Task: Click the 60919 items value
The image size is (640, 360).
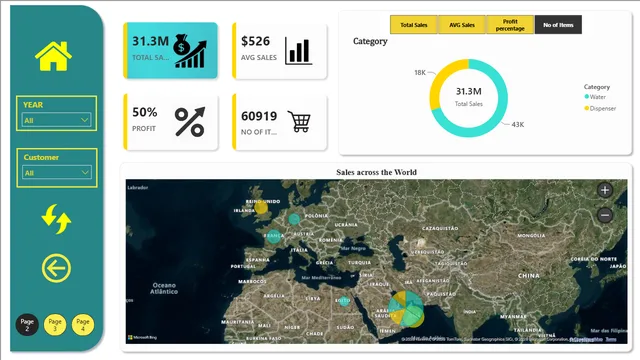Action: point(259,116)
